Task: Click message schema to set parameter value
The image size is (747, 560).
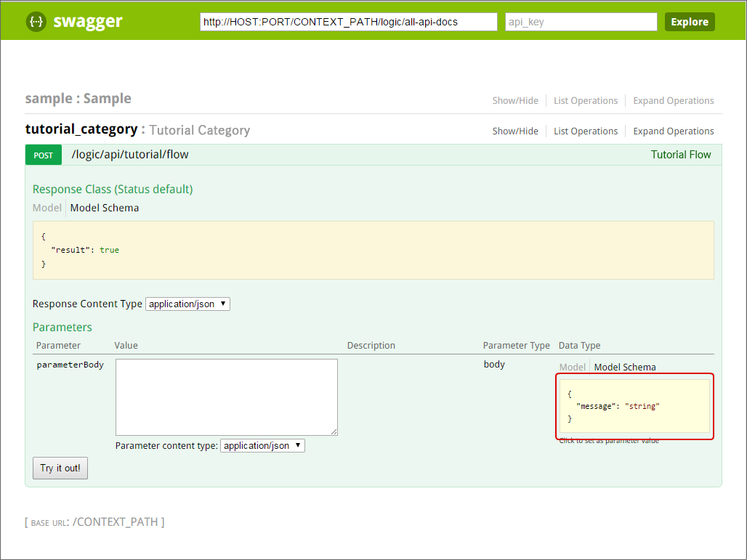Action: click(634, 406)
